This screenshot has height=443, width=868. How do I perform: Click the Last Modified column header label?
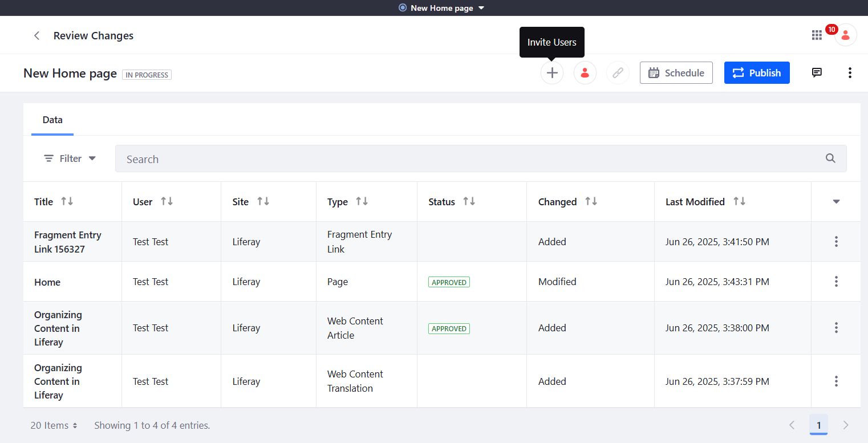coord(695,202)
